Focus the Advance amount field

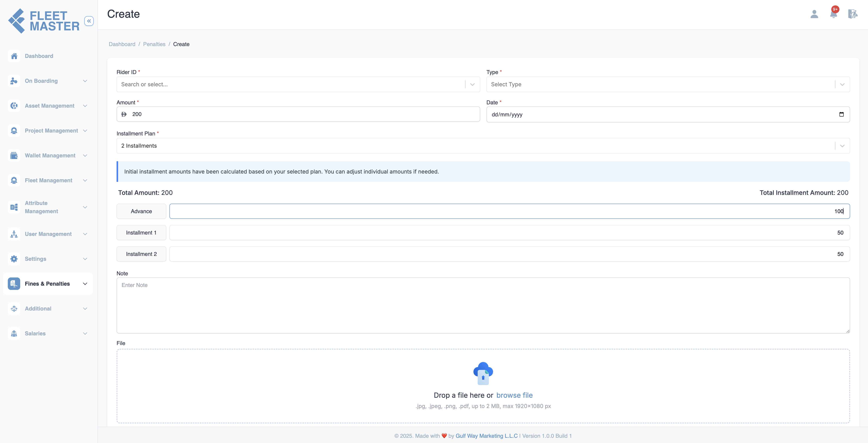510,211
